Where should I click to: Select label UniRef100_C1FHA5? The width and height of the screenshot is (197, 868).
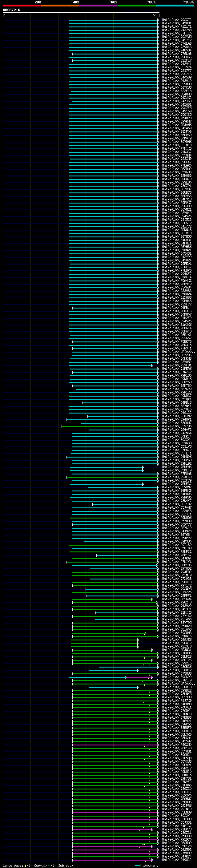tap(177, 785)
